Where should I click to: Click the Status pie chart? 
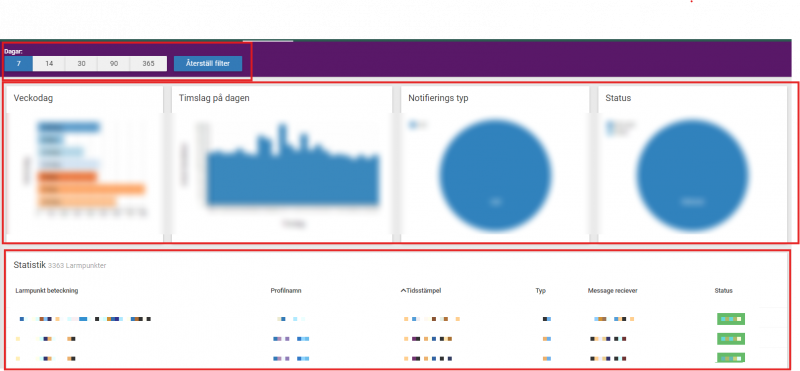(x=692, y=176)
